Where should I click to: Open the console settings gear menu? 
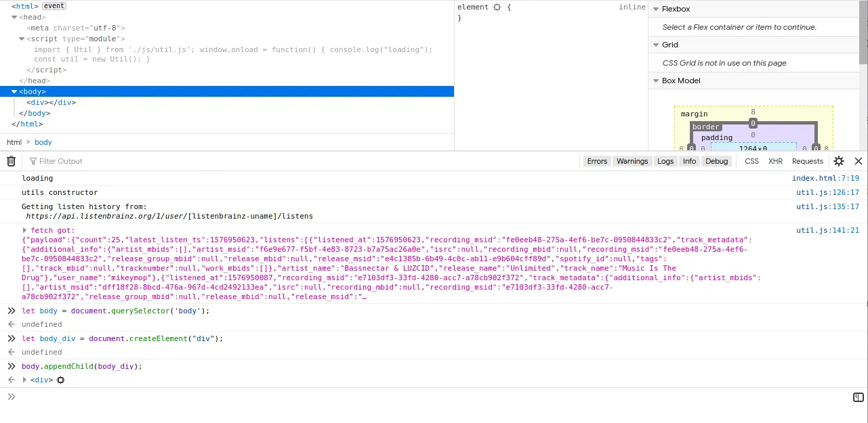839,161
